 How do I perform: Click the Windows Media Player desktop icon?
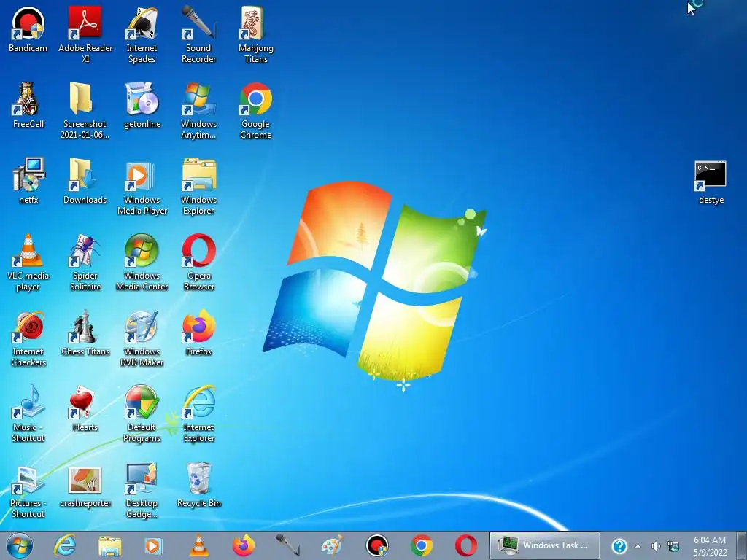coord(142,186)
